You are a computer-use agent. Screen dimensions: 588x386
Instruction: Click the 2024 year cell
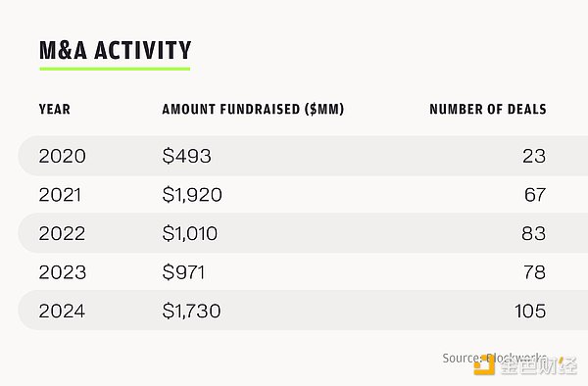[63, 311]
